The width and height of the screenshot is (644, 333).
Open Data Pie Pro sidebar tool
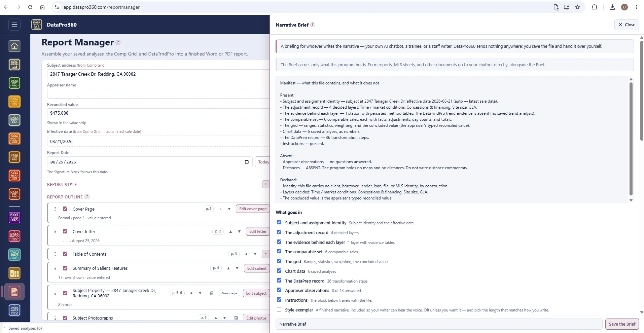[x=14, y=194]
